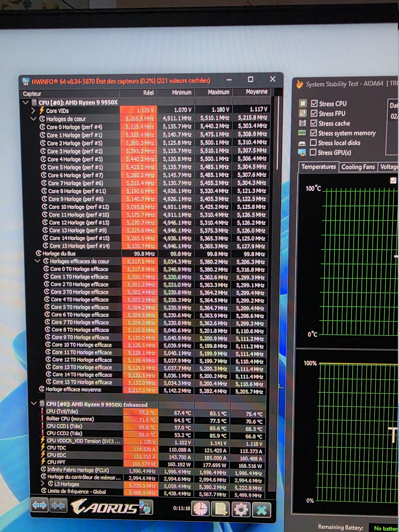The image size is (399, 532).
Task: Check the Stress local disks box
Action: pyautogui.click(x=313, y=143)
